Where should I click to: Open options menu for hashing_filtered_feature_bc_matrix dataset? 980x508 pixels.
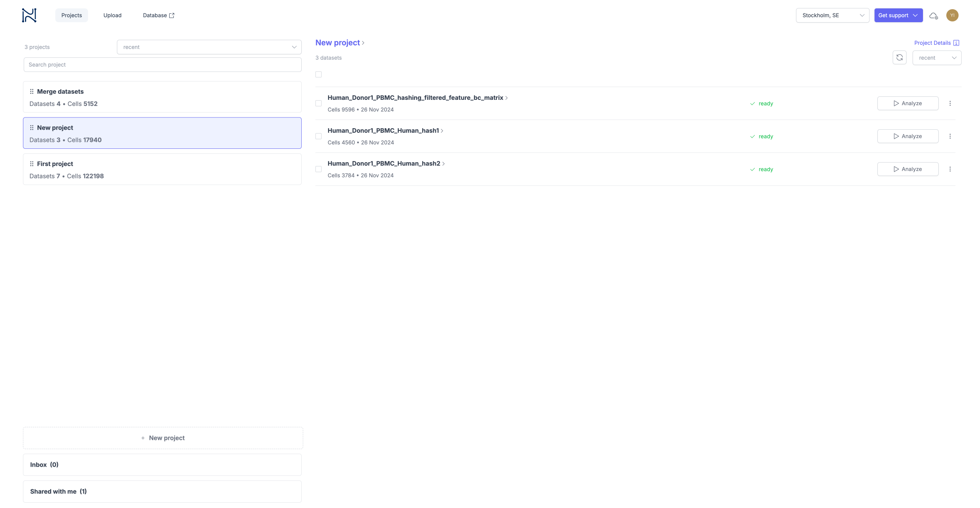pyautogui.click(x=950, y=103)
